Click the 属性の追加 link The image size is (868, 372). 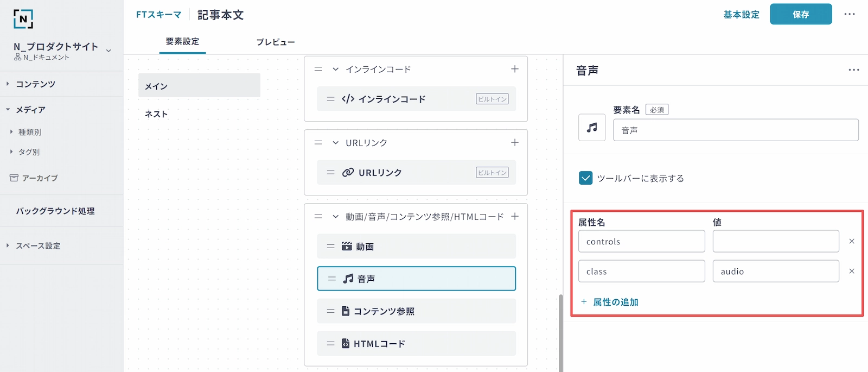coord(615,302)
